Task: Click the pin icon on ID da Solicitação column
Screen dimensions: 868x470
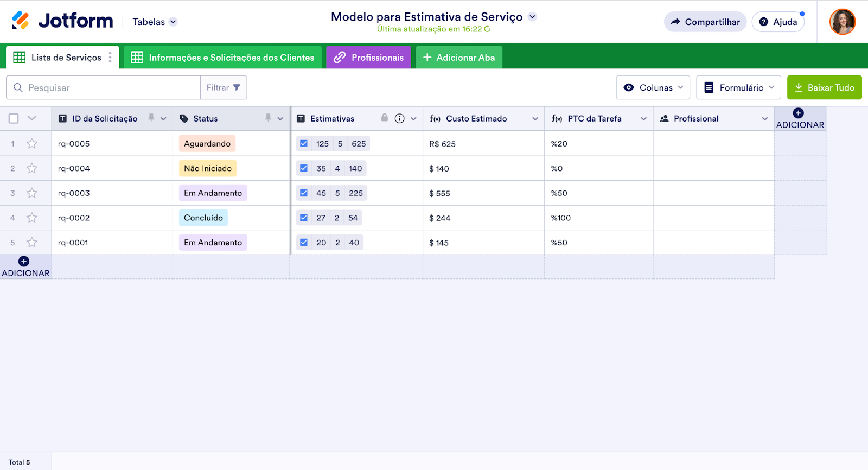Action: [151, 118]
